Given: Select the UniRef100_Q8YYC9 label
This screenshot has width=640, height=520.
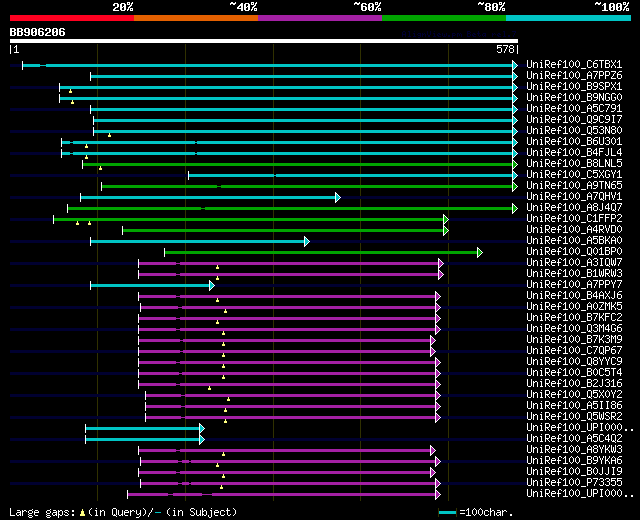Looking at the screenshot, I should pos(574,362).
